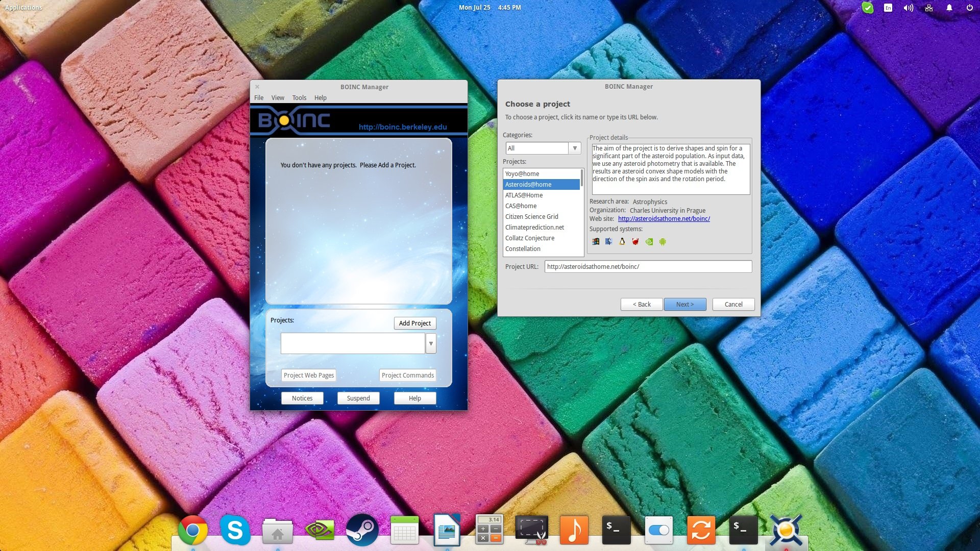The image size is (980, 551).
Task: Launch Steam from the dock
Action: (362, 531)
